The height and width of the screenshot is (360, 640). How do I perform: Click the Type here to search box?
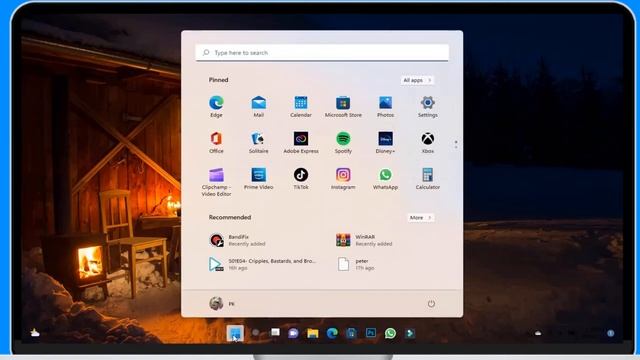322,53
